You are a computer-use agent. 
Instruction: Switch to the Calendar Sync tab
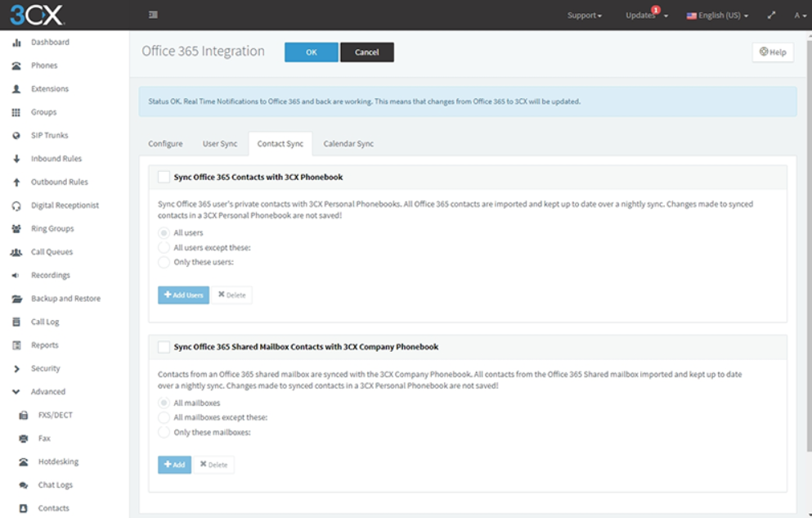[348, 144]
